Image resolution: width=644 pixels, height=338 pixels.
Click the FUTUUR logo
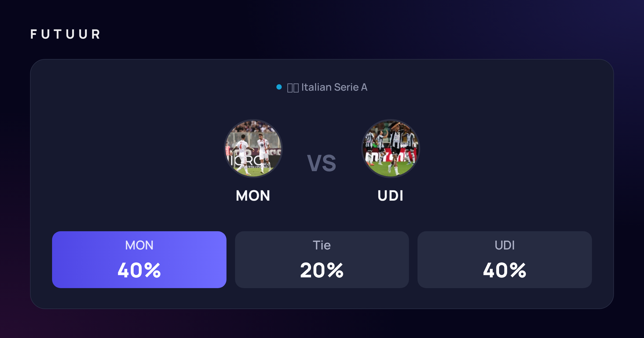point(65,34)
